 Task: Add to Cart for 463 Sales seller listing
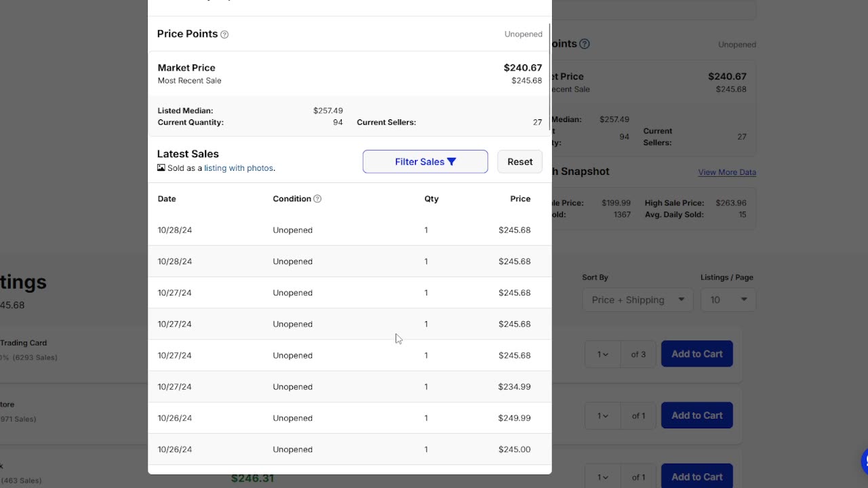pos(697,476)
